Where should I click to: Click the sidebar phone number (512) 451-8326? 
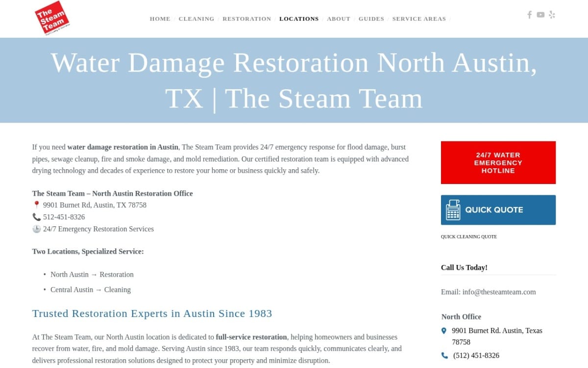click(476, 356)
